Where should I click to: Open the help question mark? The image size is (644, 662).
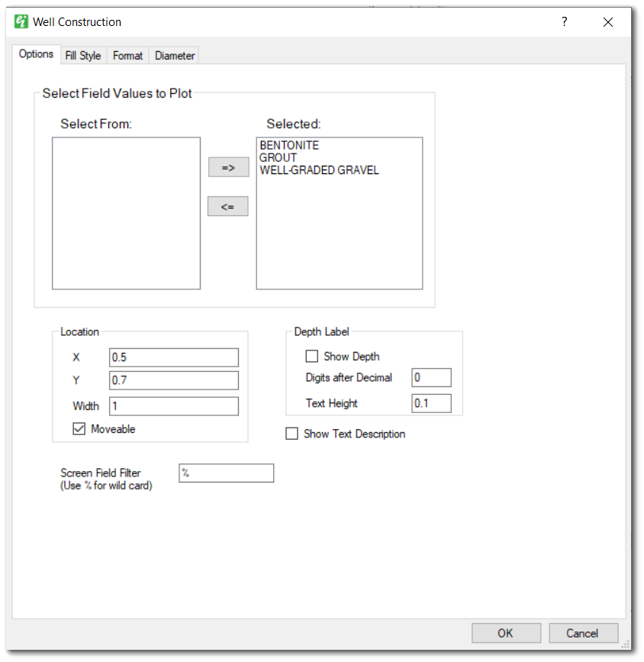[x=564, y=22]
